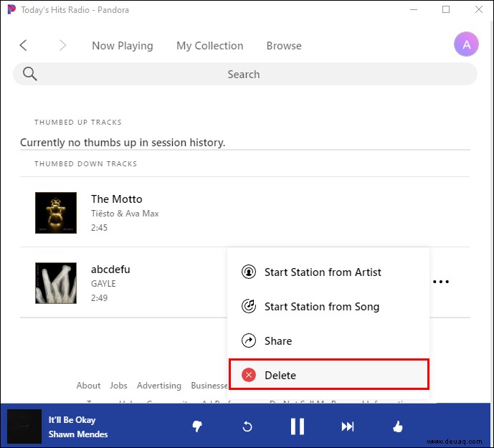Open the Businesses footer link

pyautogui.click(x=209, y=386)
